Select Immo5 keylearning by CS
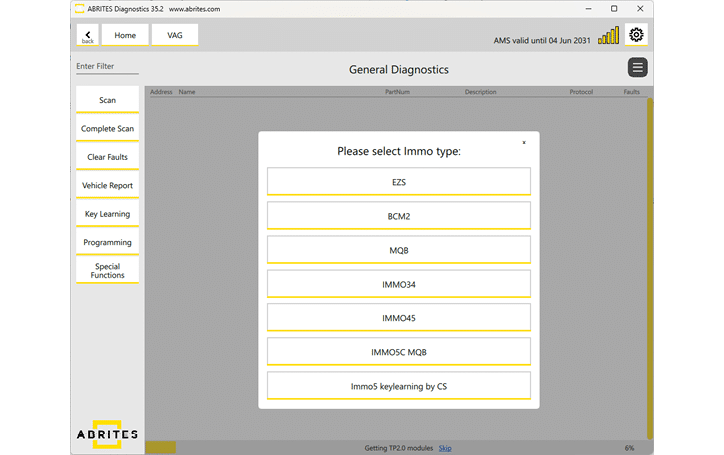 click(x=399, y=386)
